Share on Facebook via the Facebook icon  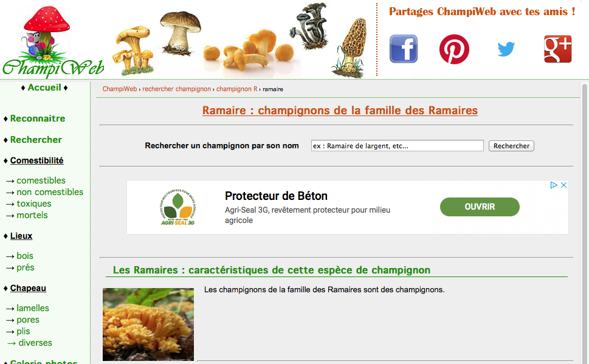404,49
